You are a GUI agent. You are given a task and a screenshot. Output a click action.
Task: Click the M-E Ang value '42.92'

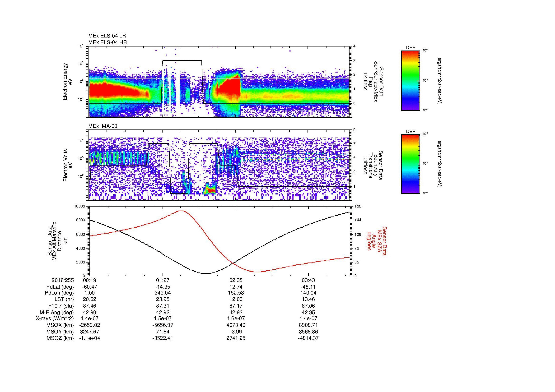pos(163,312)
